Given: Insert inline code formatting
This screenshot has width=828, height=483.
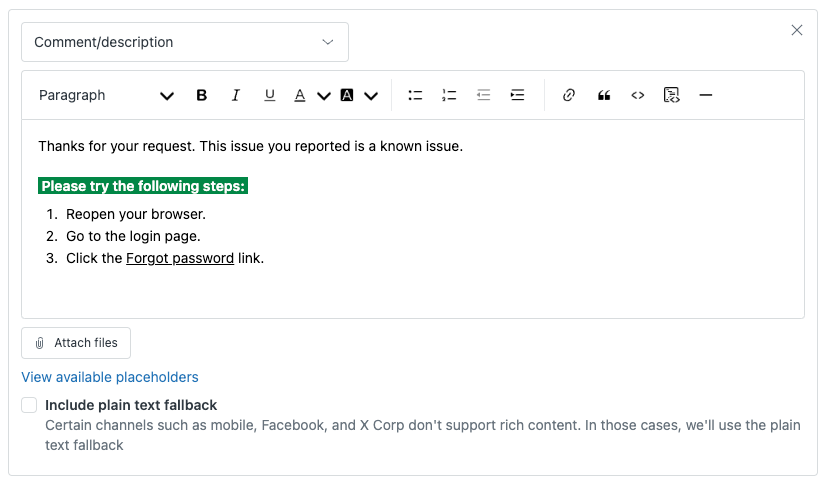Looking at the screenshot, I should [637, 95].
